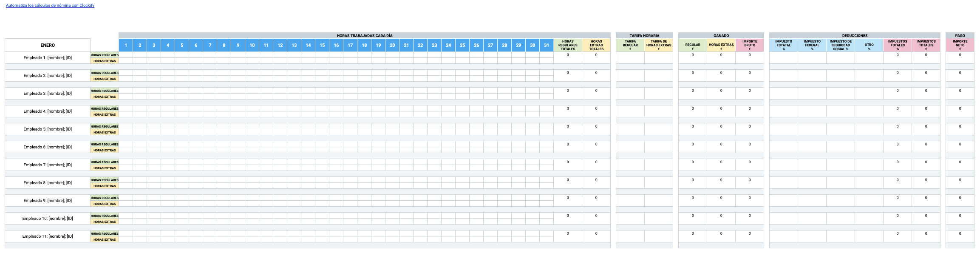The image size is (980, 256).
Task: Select the GANADO section header
Action: click(x=721, y=36)
